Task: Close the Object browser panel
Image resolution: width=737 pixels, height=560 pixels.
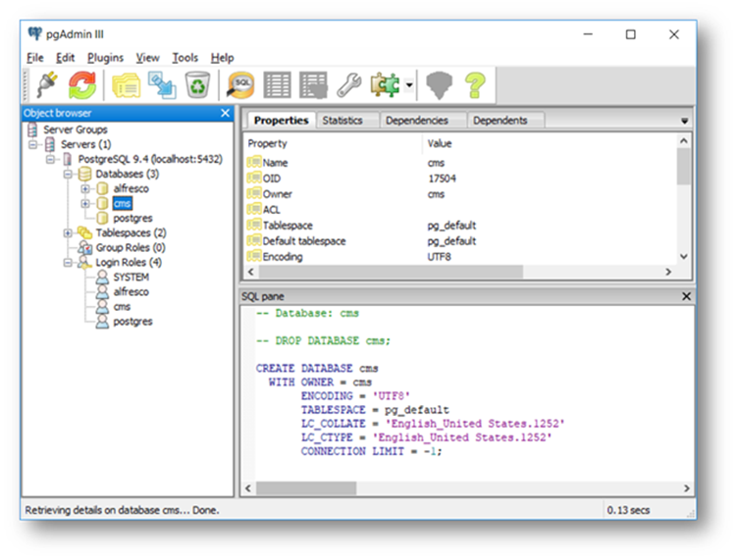Action: coord(225,114)
